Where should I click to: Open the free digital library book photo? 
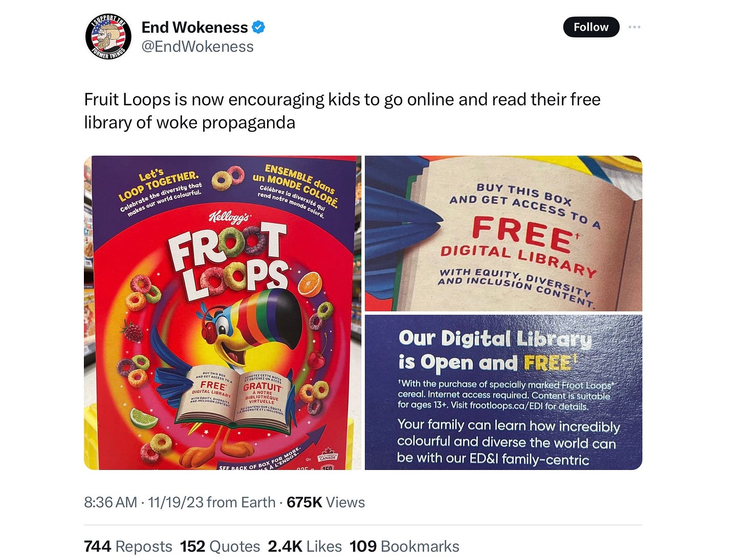click(503, 233)
